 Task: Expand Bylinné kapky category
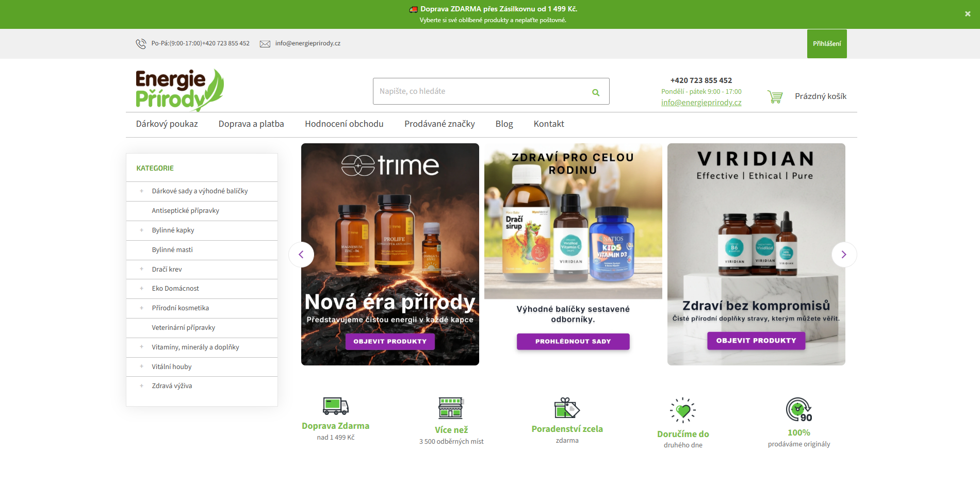point(141,230)
